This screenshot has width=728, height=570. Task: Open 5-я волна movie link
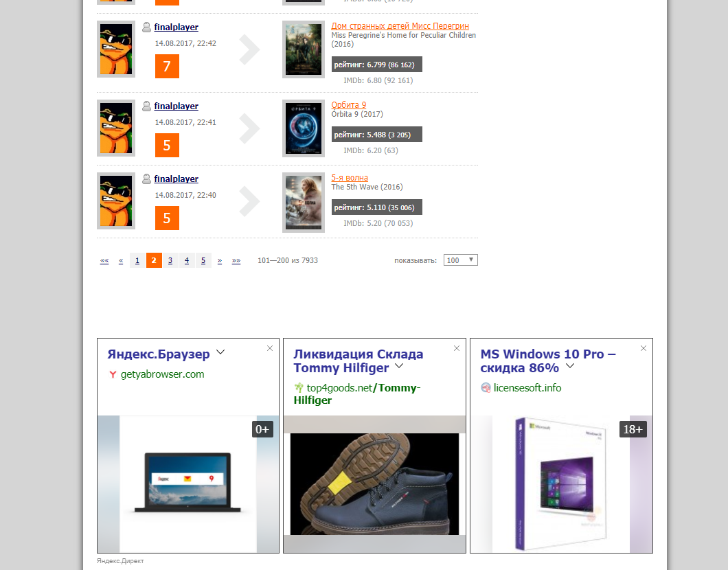(x=350, y=178)
